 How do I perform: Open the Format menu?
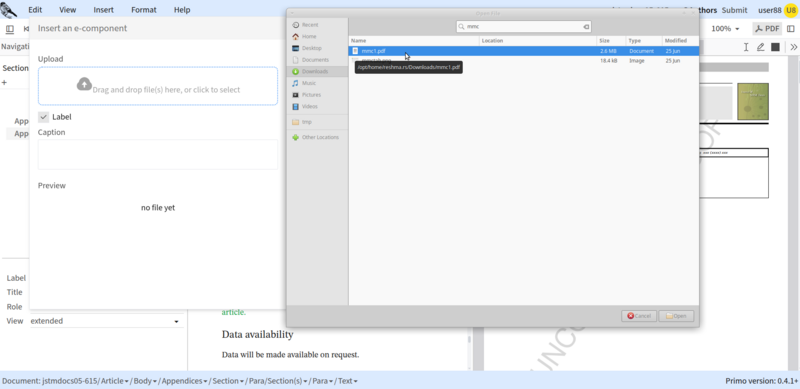(x=144, y=10)
